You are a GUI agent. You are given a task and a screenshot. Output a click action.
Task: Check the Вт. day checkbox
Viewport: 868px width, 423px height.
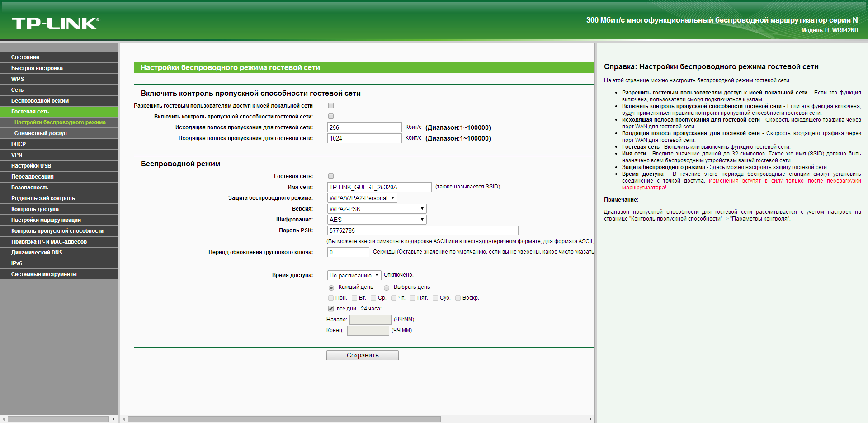click(x=354, y=298)
